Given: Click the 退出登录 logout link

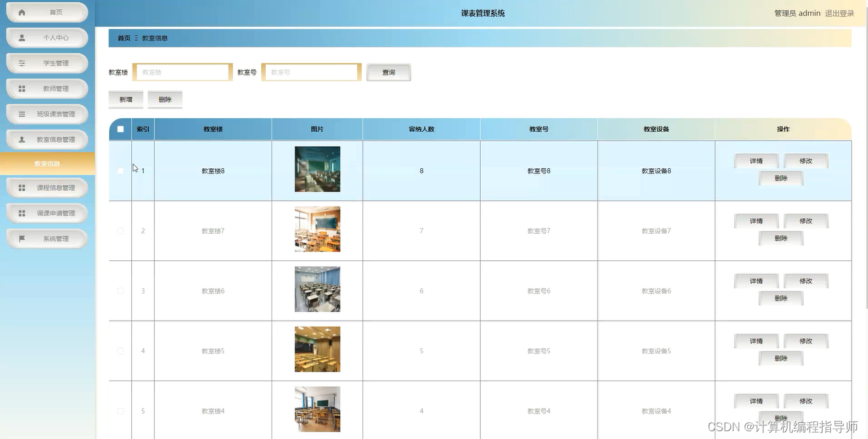Looking at the screenshot, I should click(x=839, y=13).
